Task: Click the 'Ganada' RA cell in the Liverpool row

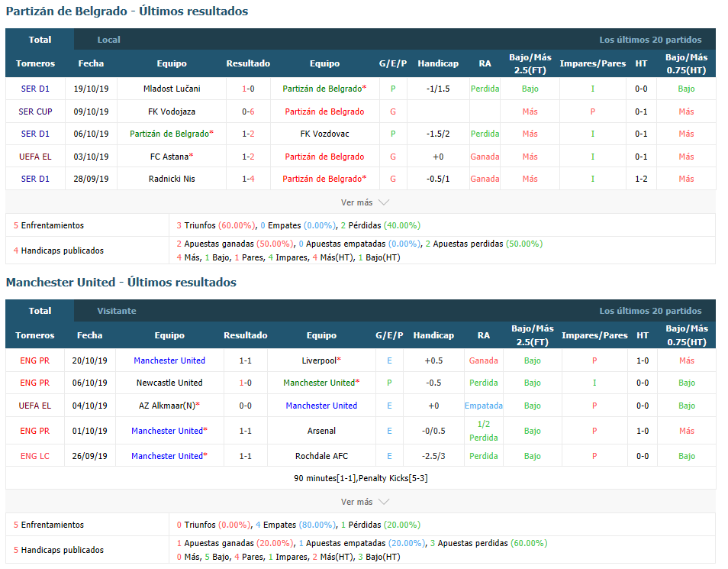Action: point(483,360)
